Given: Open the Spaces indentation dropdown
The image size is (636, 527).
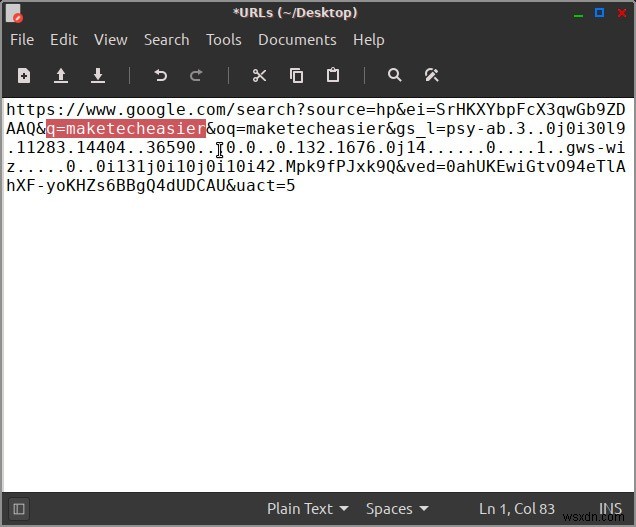Looking at the screenshot, I should pos(397,509).
